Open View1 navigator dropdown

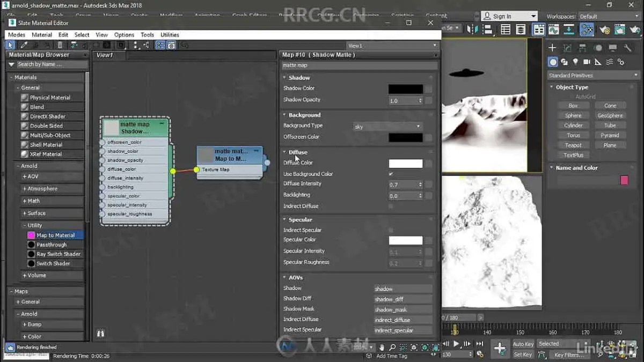pyautogui.click(x=392, y=46)
